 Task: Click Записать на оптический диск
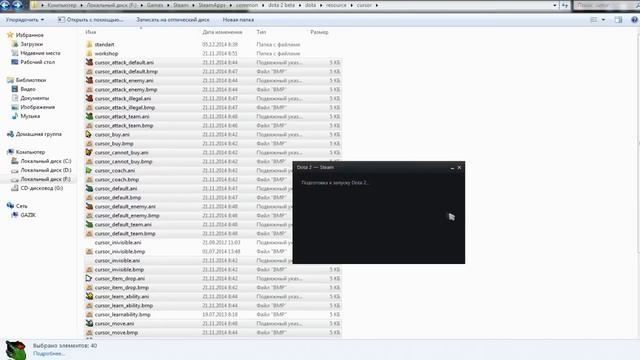(x=173, y=20)
